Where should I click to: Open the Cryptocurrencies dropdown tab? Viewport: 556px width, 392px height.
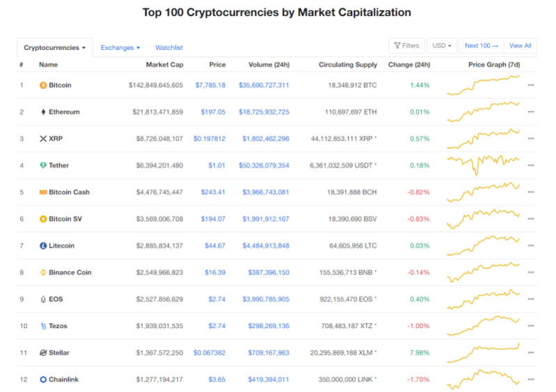coord(55,48)
